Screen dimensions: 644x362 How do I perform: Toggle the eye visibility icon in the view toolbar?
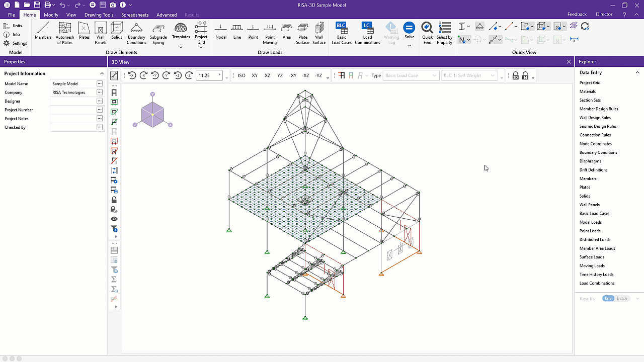coord(114,219)
